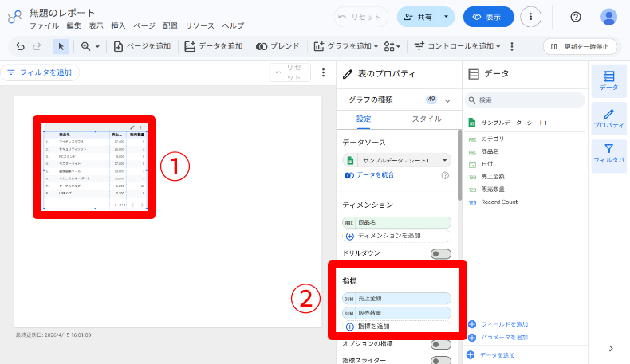Image resolution: width=630 pixels, height=364 pixels.
Task: Click パラメータを追加 link
Action: 498,338
